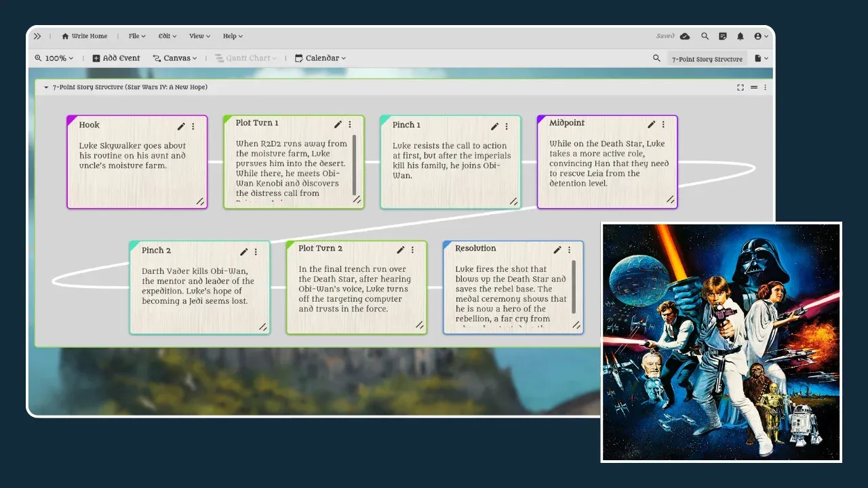868x488 pixels.
Task: Open three-dot options on Pinch 2 card
Action: tap(256, 252)
